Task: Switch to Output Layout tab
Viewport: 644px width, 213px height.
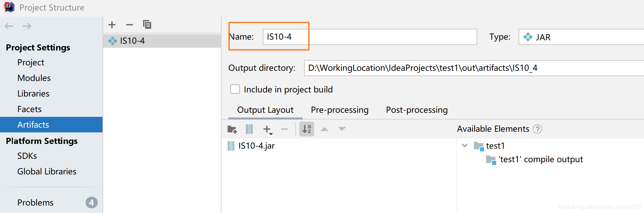Action: (x=265, y=110)
